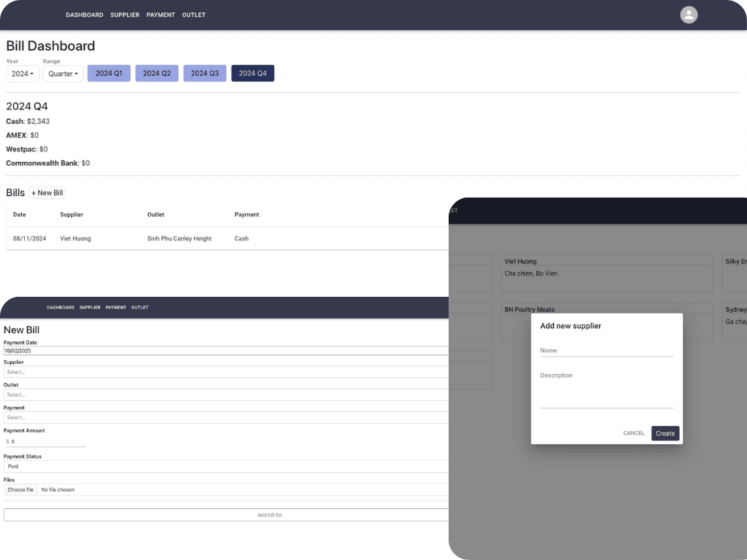Screen dimensions: 747x560
Task: Open the Payment Status dropdown showing Paid
Action: pos(219,466)
